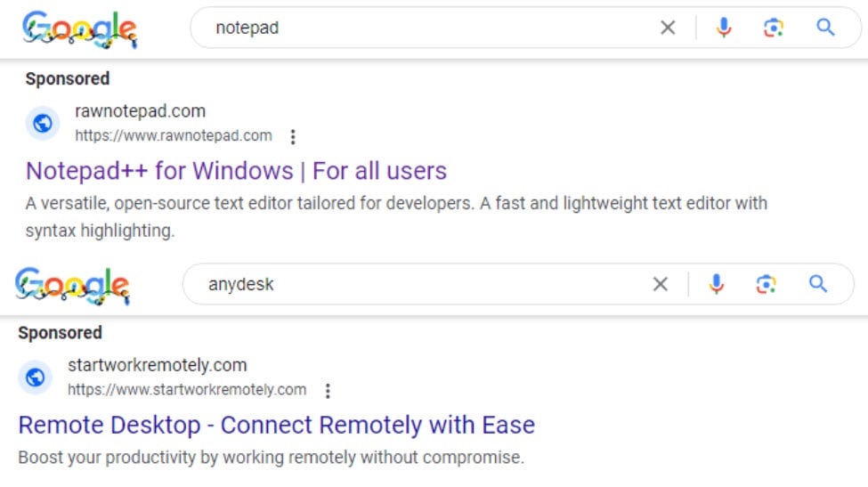Open the "Notepad++ for Windows" ad link
This screenshot has height=487, width=868.
236,170
